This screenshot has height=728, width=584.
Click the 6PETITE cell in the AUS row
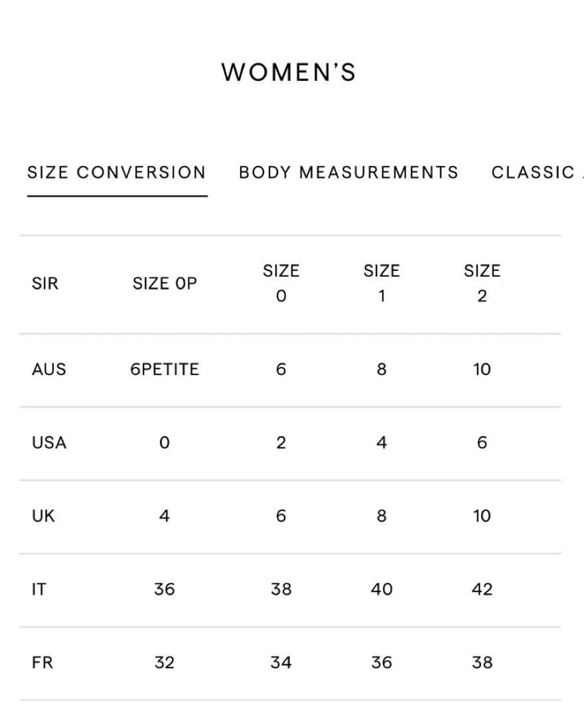pyautogui.click(x=165, y=370)
